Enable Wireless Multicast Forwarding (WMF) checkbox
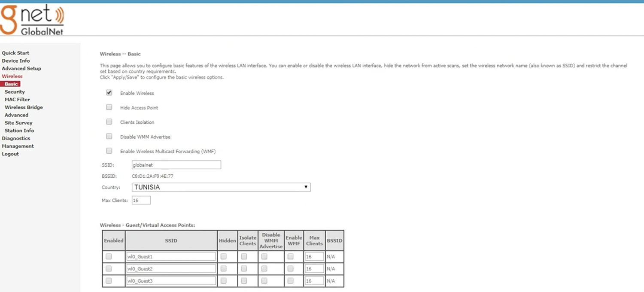This screenshot has width=644, height=292. pyautogui.click(x=109, y=151)
